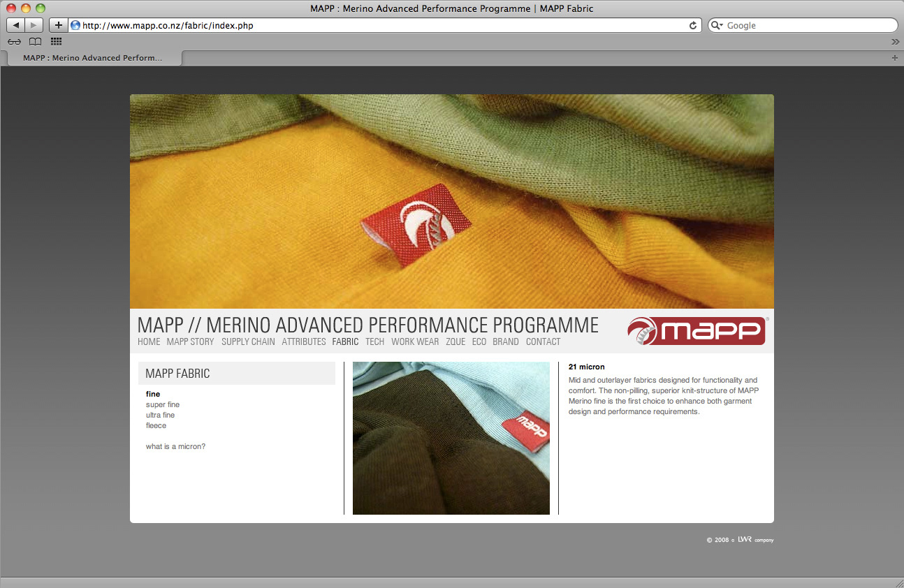Screen dimensions: 904x588
Task: Open the ECO navigation link
Action: tap(479, 341)
